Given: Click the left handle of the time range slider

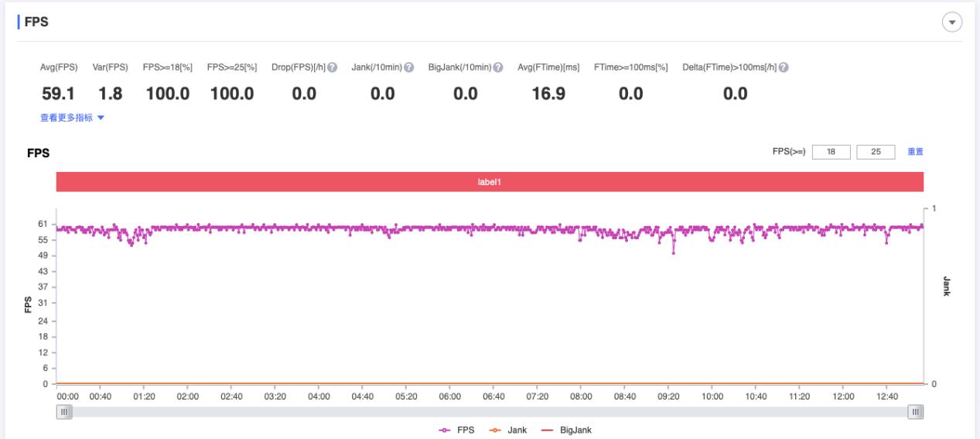Looking at the screenshot, I should point(66,411).
